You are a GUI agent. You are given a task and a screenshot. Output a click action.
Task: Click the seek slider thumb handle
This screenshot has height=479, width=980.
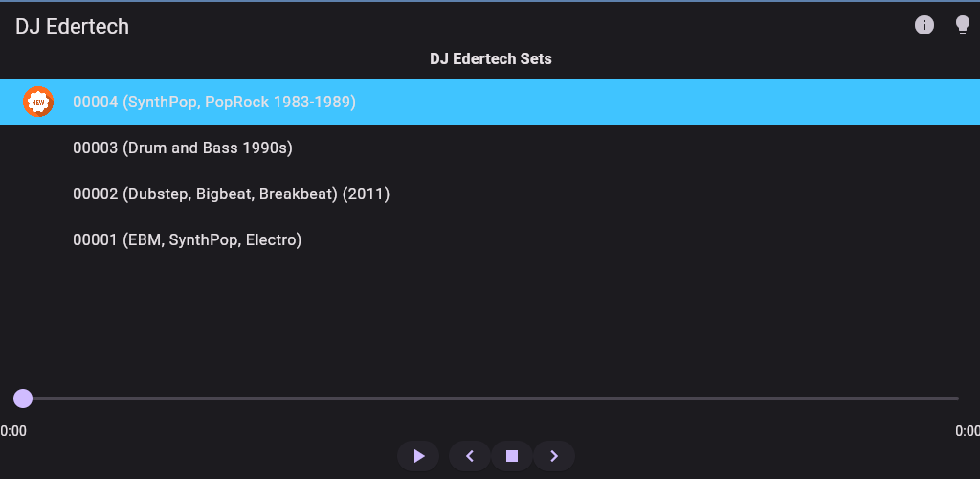(23, 399)
